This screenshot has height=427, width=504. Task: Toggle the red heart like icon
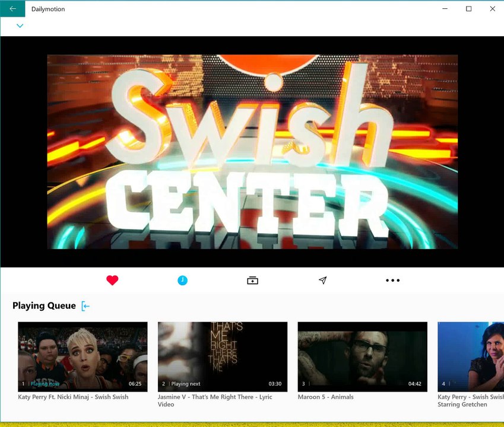(112, 281)
